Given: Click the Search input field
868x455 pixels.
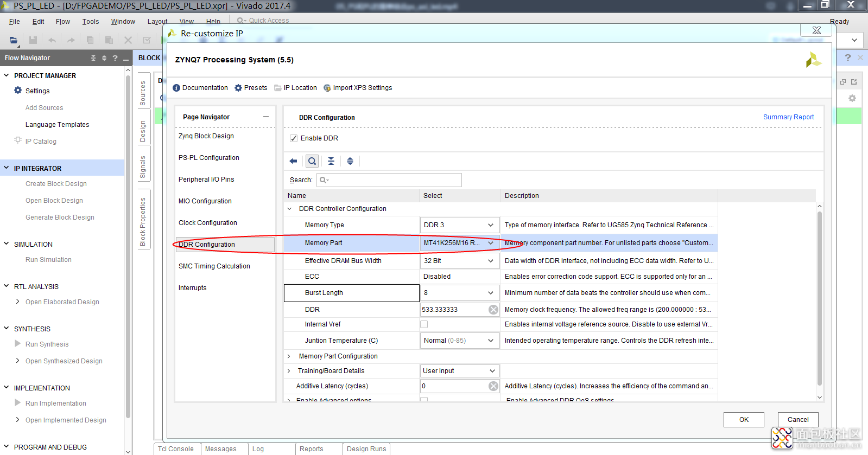Looking at the screenshot, I should [389, 180].
